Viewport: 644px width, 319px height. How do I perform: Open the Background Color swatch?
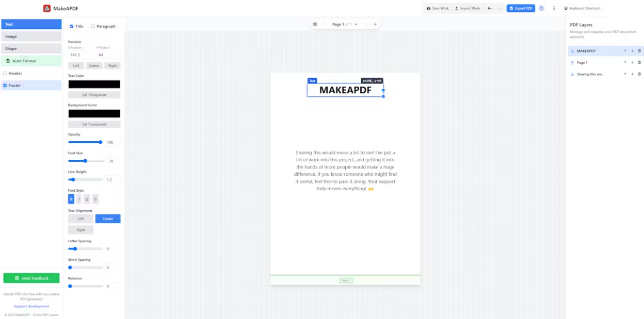point(94,113)
